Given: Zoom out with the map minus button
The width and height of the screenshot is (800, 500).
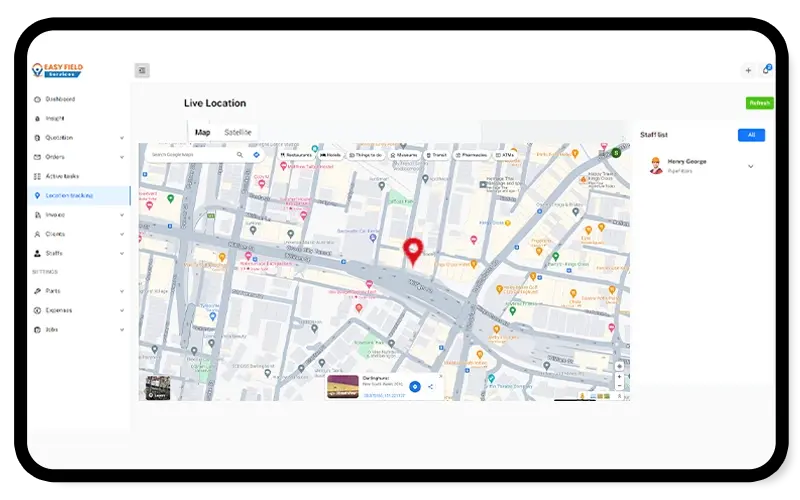Looking at the screenshot, I should coord(619,386).
